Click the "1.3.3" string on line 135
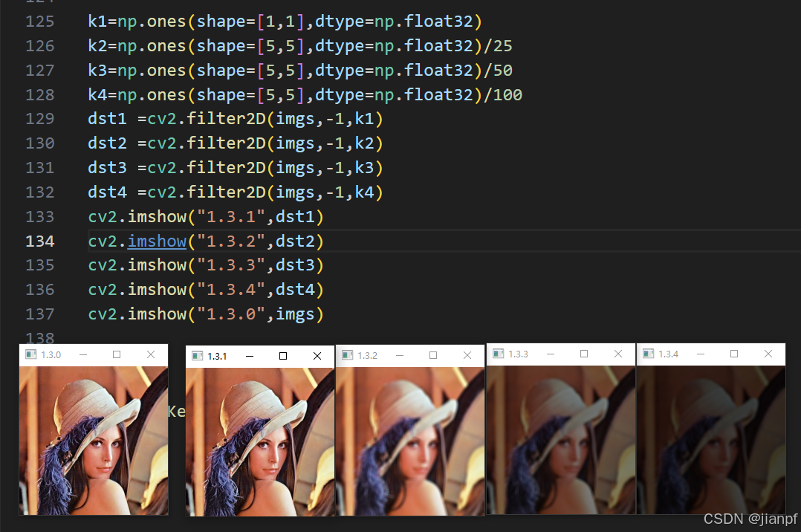The image size is (801, 532). 231,265
